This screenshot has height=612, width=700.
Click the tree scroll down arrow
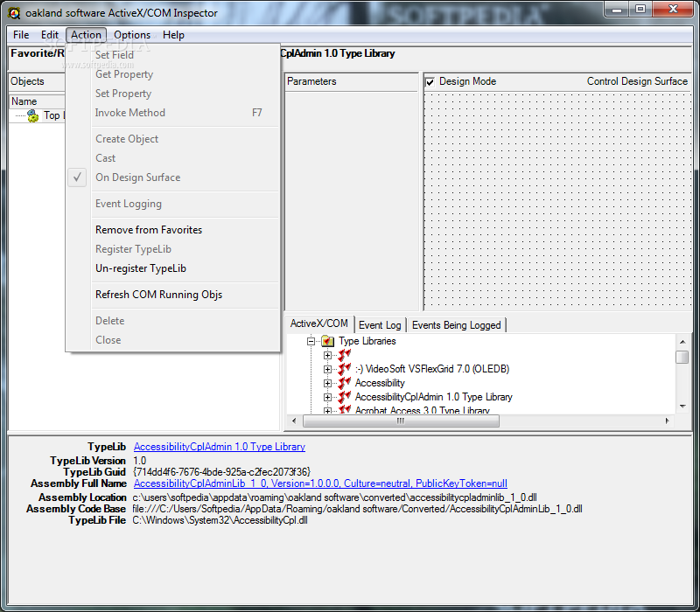[682, 407]
